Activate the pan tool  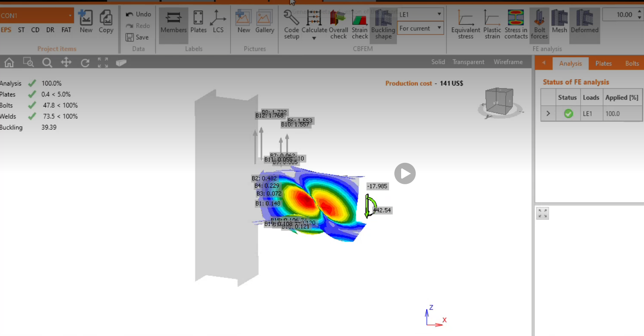pos(66,63)
